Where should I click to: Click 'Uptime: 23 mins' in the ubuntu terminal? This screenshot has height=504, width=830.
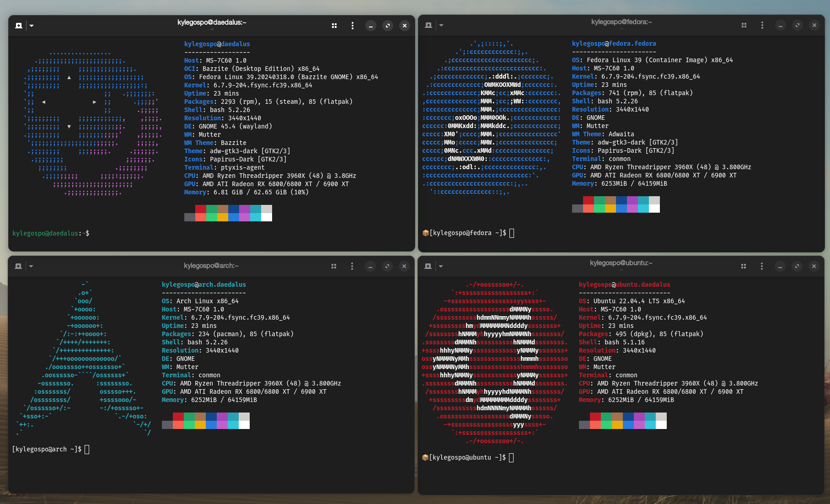tap(606, 326)
